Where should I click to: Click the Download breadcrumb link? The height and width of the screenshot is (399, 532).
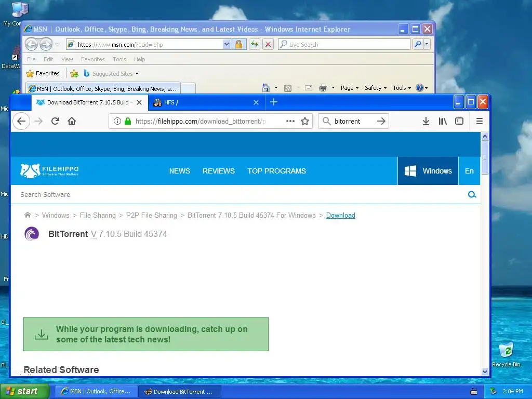click(341, 215)
